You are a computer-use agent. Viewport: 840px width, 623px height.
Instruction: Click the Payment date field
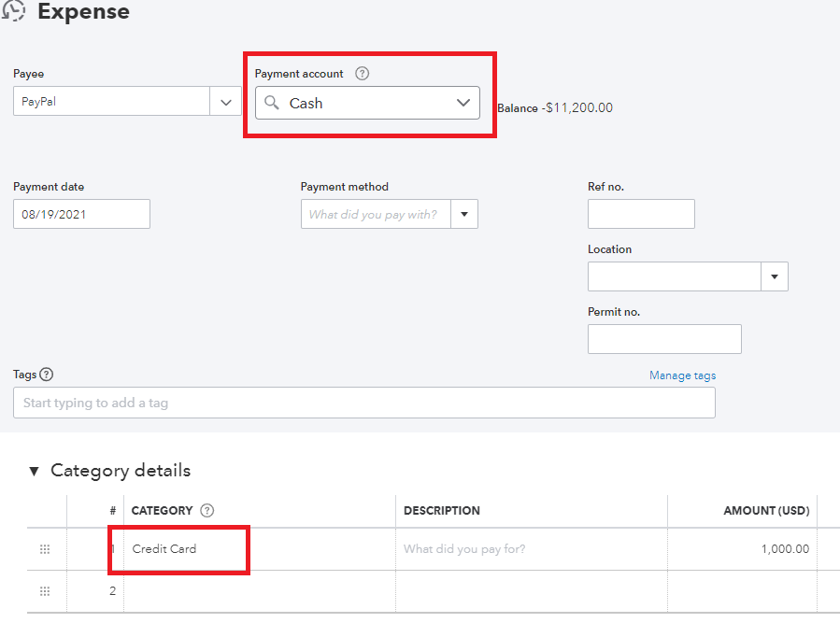click(81, 215)
